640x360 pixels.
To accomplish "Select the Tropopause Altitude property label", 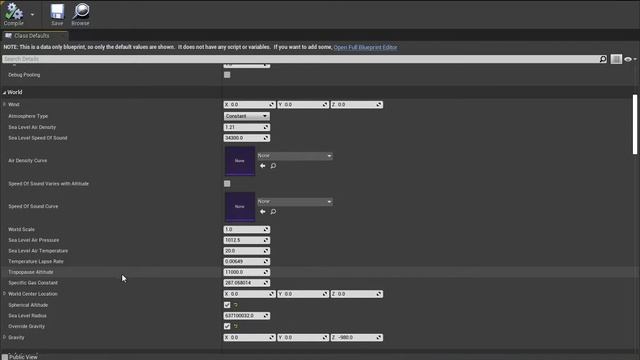I will (x=31, y=272).
